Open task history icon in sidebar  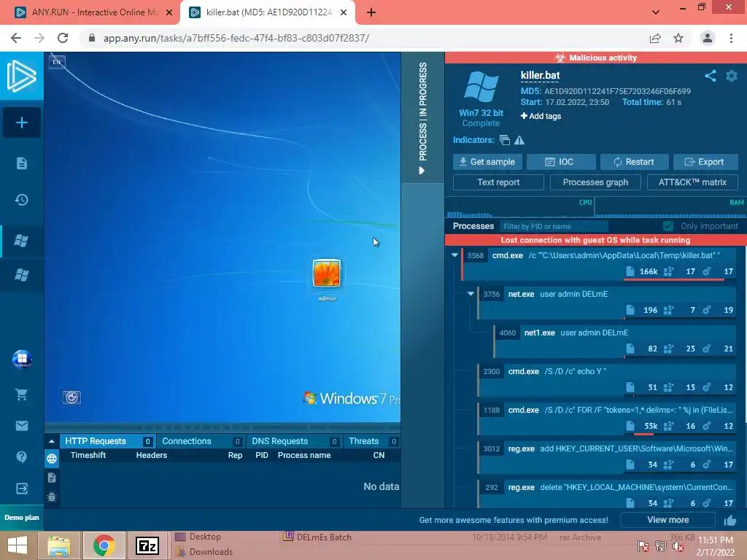21,200
